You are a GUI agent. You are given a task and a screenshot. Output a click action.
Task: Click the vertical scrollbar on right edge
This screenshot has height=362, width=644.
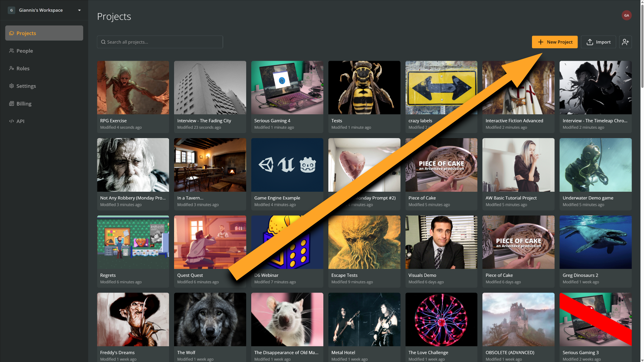[642, 47]
